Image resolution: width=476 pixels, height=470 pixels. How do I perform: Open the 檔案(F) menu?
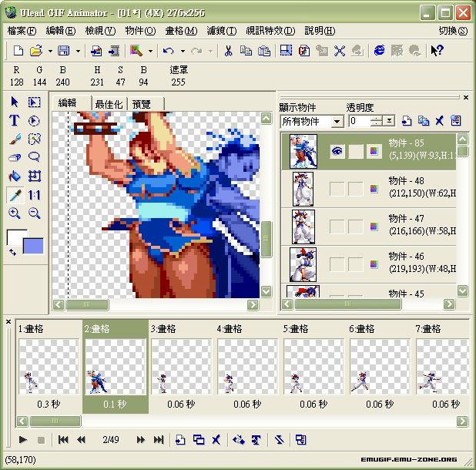pos(22,31)
